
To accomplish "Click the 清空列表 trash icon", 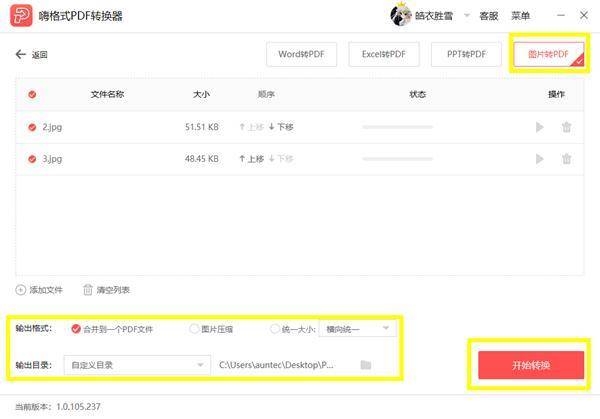I will 88,290.
